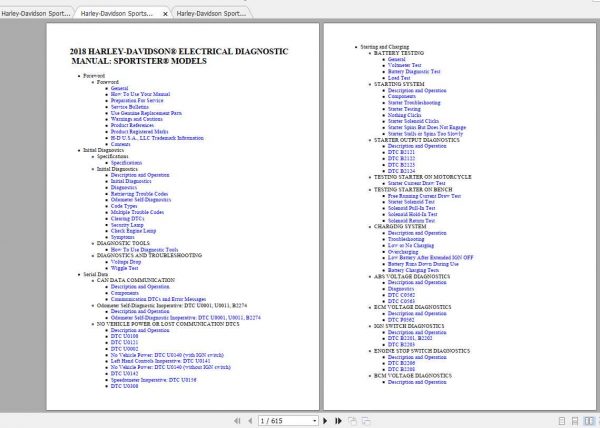Switch to the first Harley-Davidson Sport tab
600x428 pixels.
coord(36,13)
